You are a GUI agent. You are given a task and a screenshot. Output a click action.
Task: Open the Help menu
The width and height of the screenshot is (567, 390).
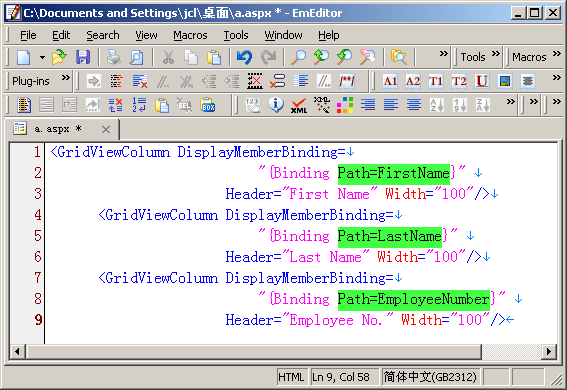(328, 35)
